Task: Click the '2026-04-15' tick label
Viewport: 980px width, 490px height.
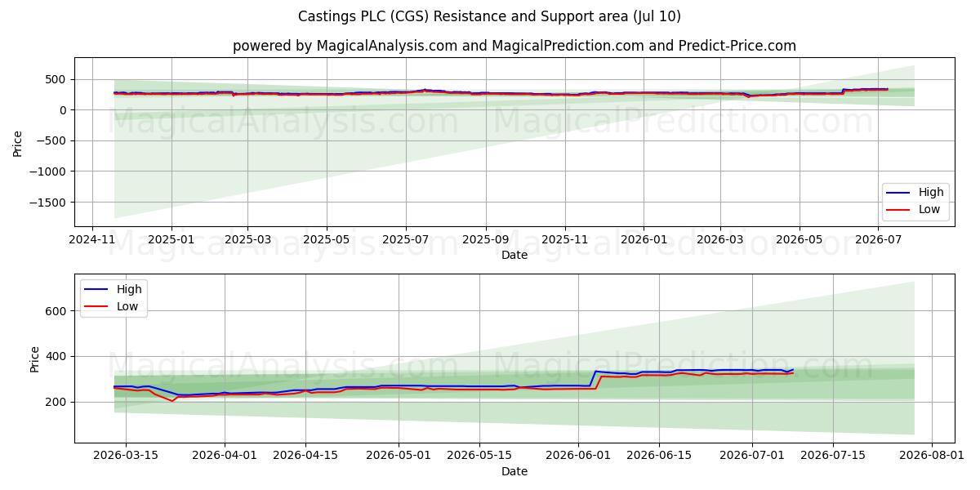Action: coord(305,456)
